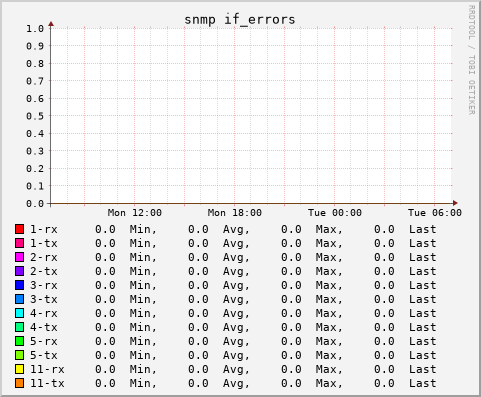Click the 0.5 value on y-axis

point(35,116)
